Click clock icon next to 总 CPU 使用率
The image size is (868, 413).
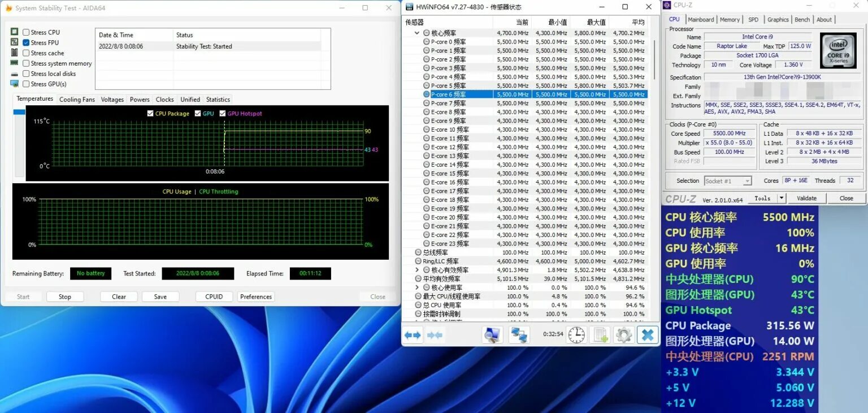(x=418, y=305)
